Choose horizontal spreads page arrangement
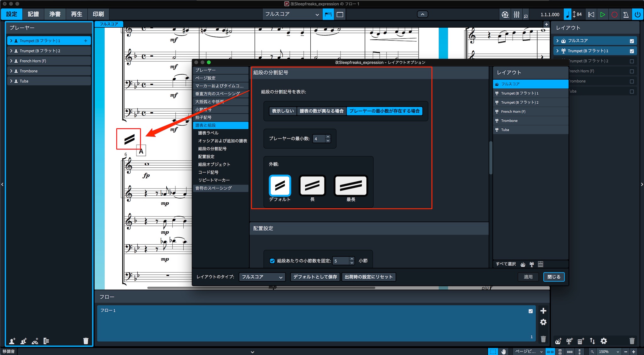Image resolution: width=644 pixels, height=355 pixels. coord(550,352)
